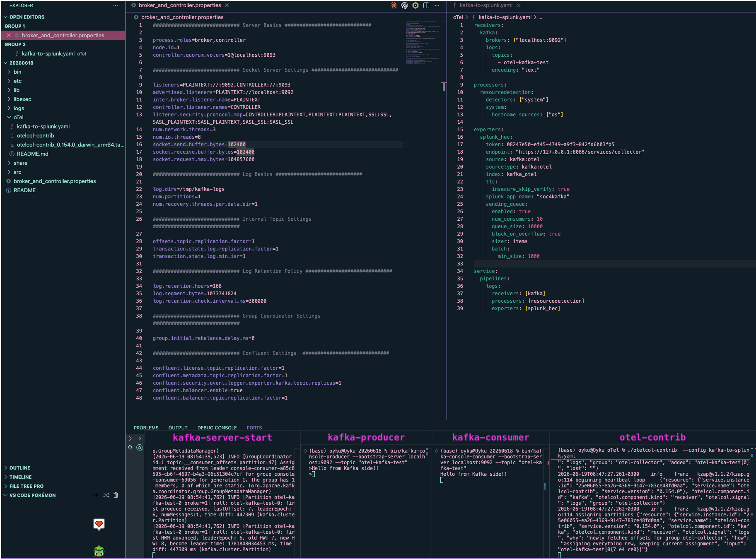Click the green hexagon extension icon
This screenshot has height=559, width=756.
415,5
